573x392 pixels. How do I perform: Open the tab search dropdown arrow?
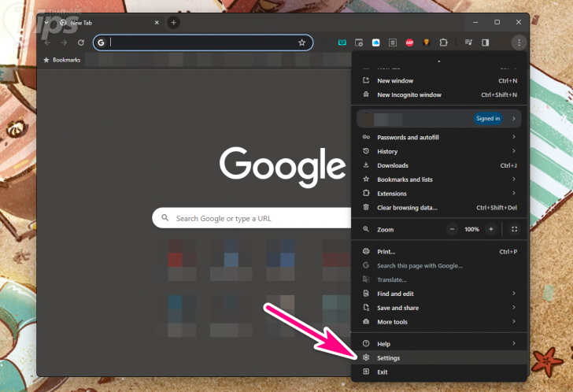click(46, 23)
